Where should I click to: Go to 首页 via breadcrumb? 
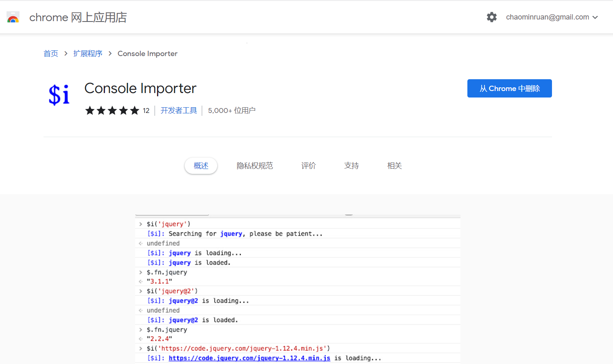click(50, 53)
